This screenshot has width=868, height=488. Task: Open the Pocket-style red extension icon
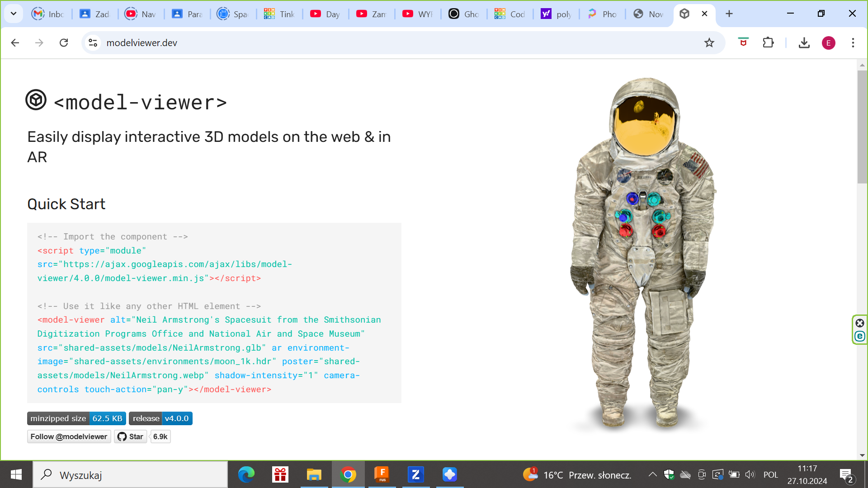[743, 42]
